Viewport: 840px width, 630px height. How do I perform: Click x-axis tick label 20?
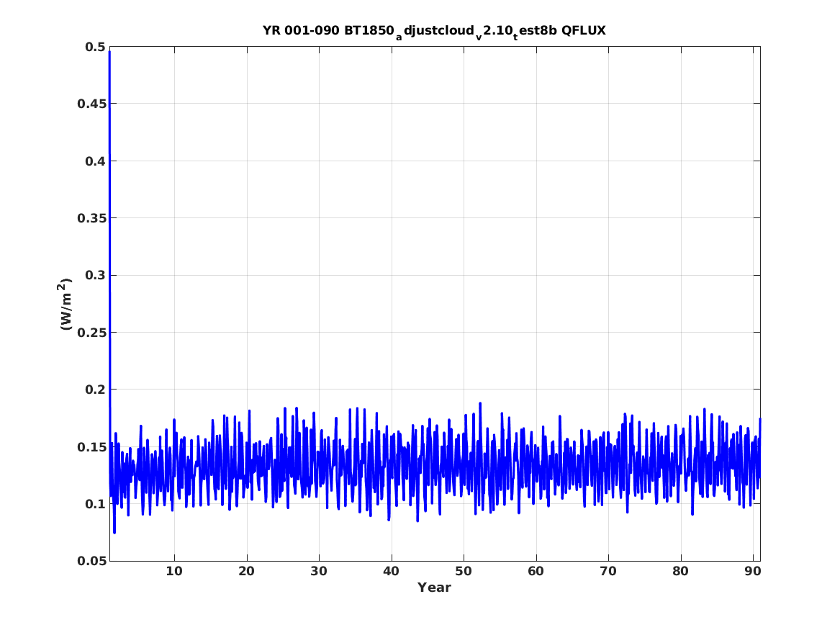(x=246, y=571)
